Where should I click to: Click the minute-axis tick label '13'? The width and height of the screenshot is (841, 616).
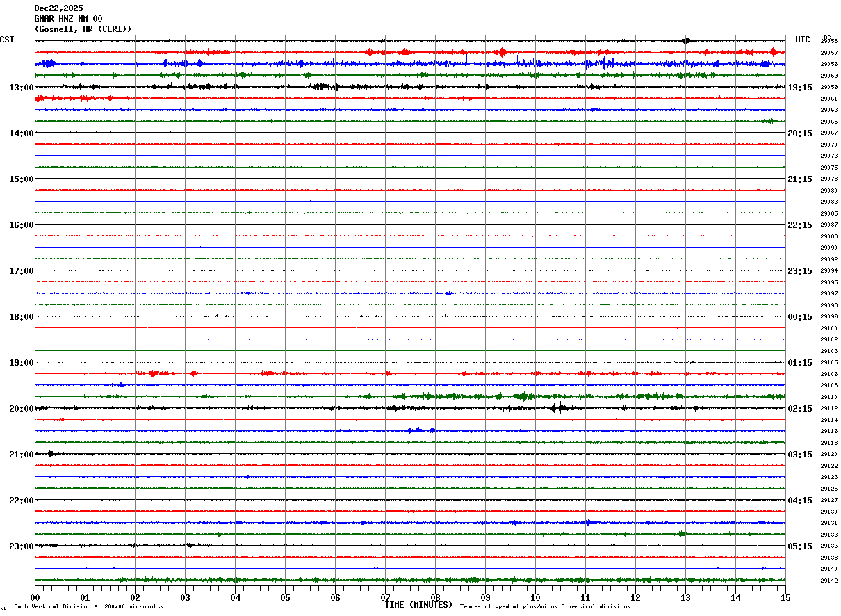tap(685, 598)
